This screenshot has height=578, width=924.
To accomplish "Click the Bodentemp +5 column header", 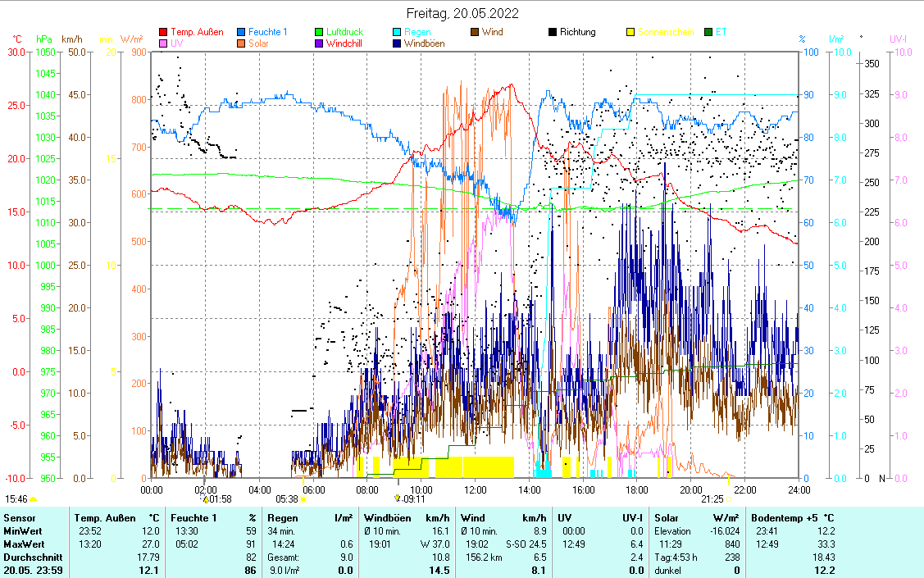I will pyautogui.click(x=782, y=518).
